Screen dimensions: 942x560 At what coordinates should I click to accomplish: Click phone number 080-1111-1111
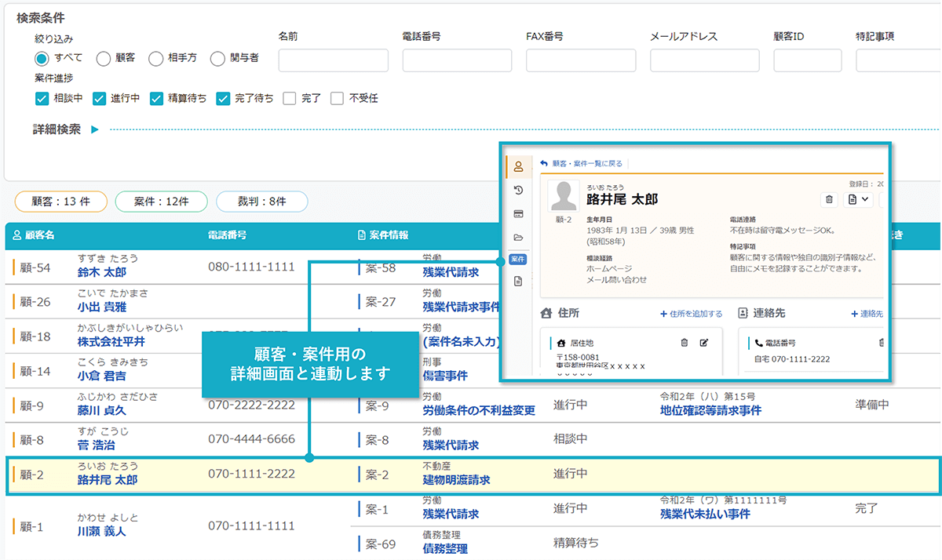point(251,267)
